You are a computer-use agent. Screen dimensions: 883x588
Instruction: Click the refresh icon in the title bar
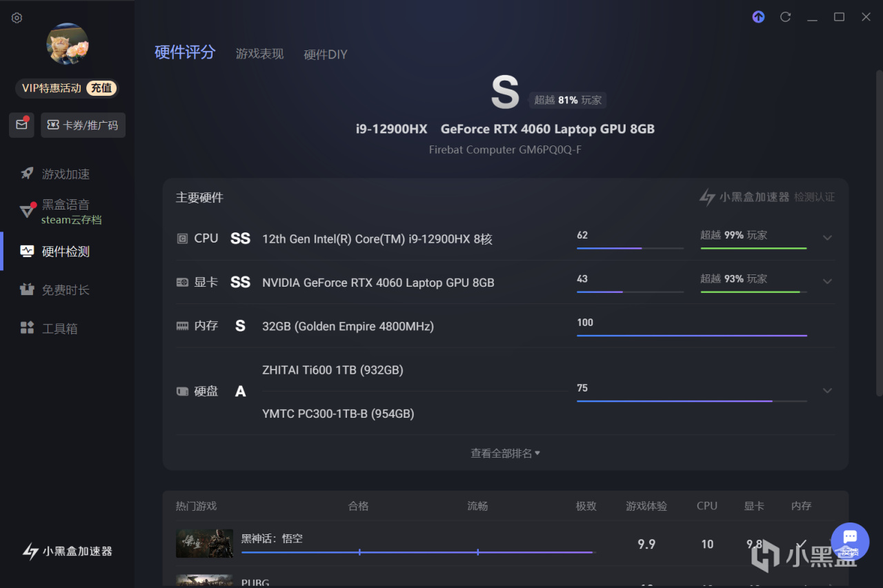pos(785,17)
